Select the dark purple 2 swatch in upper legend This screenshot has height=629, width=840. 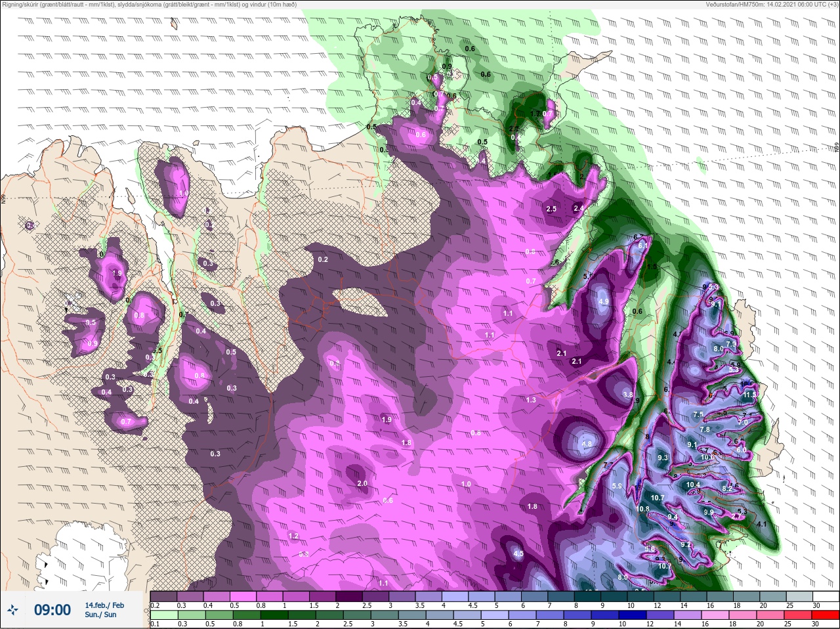point(350,596)
